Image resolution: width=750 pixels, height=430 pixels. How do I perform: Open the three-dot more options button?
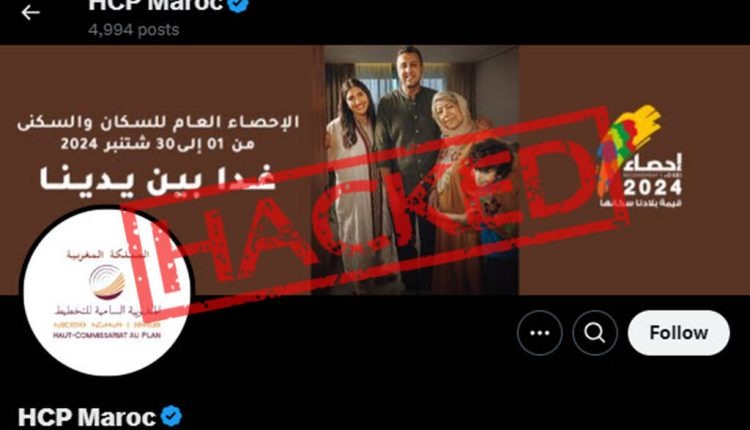(540, 333)
